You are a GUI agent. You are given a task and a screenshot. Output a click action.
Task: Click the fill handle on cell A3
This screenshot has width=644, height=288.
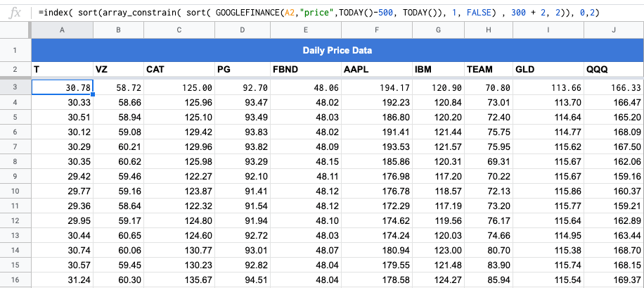click(x=94, y=94)
